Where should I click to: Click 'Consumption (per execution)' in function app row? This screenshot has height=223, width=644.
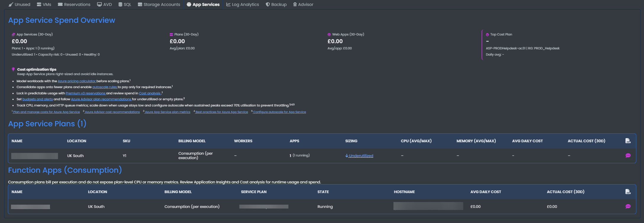coord(192,206)
